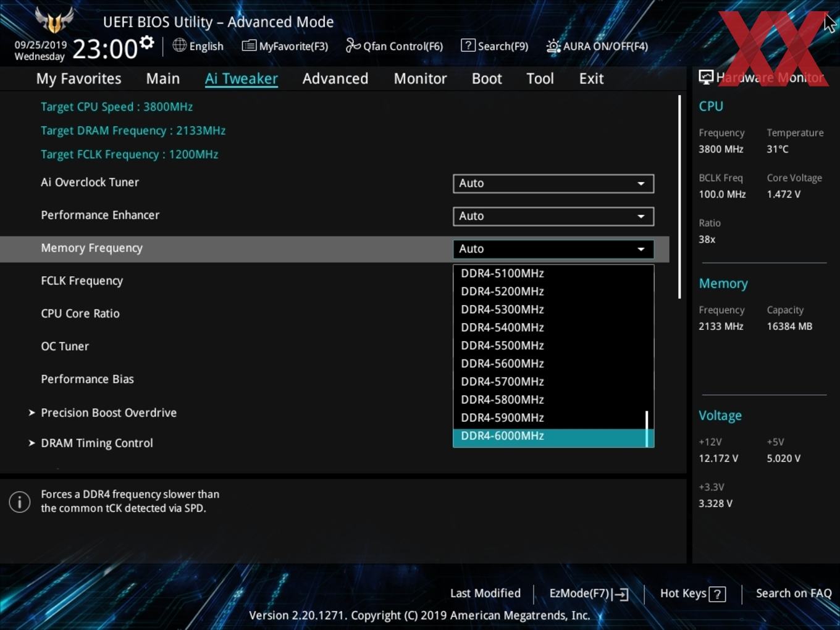Click the Performance Enhancer label

click(100, 215)
